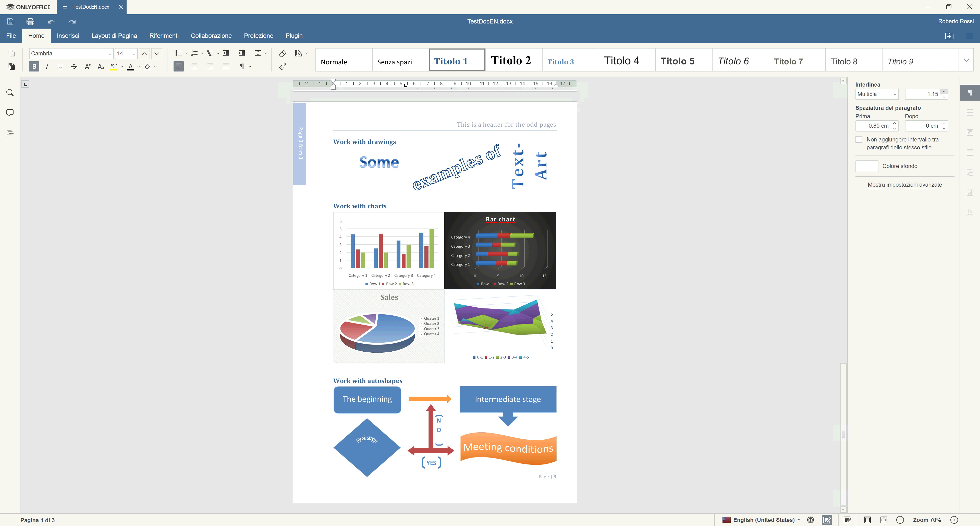This screenshot has width=980, height=526.
Task: Enable 'Non aggiungere intervallo tra paragrafi' checkbox
Action: pos(859,140)
